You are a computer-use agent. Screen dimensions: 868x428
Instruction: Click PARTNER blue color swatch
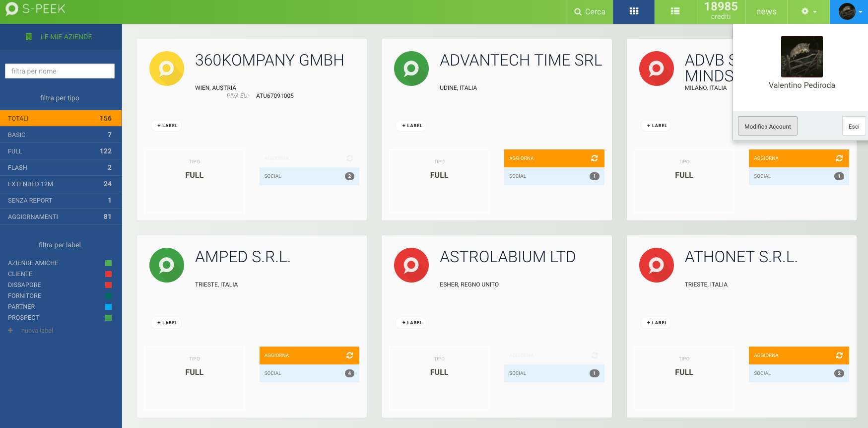[x=108, y=307]
